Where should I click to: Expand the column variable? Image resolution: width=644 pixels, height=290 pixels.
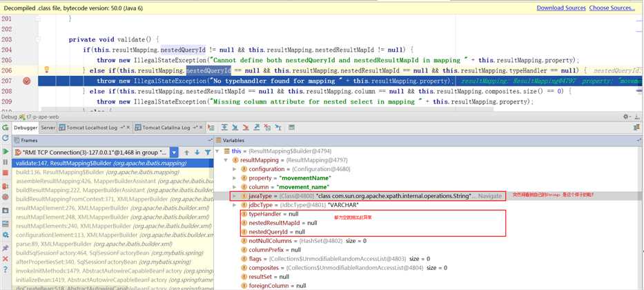[235, 187]
